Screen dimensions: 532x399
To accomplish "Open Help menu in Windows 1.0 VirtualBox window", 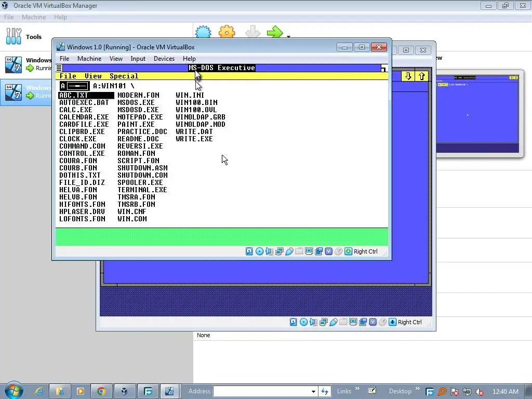I will 189,59.
